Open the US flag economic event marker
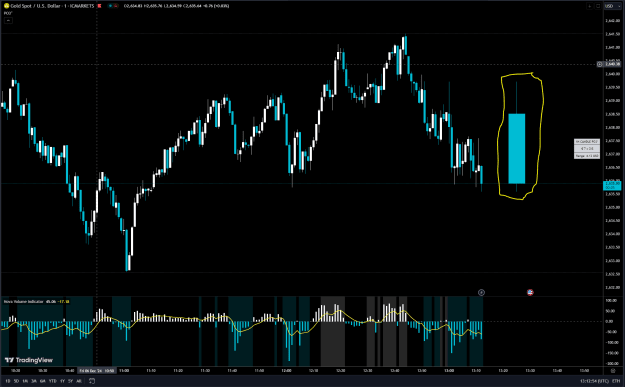The image size is (625, 387). (x=530, y=293)
